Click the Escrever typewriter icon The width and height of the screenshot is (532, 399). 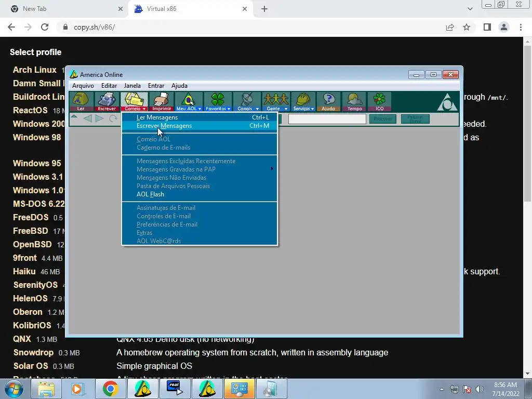[x=107, y=101]
